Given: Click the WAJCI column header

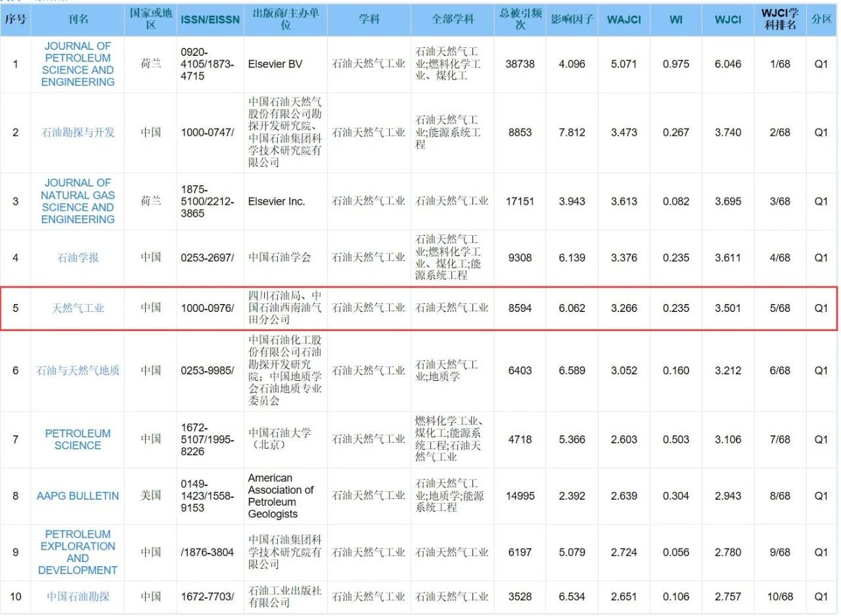Looking at the screenshot, I should coord(624,20).
